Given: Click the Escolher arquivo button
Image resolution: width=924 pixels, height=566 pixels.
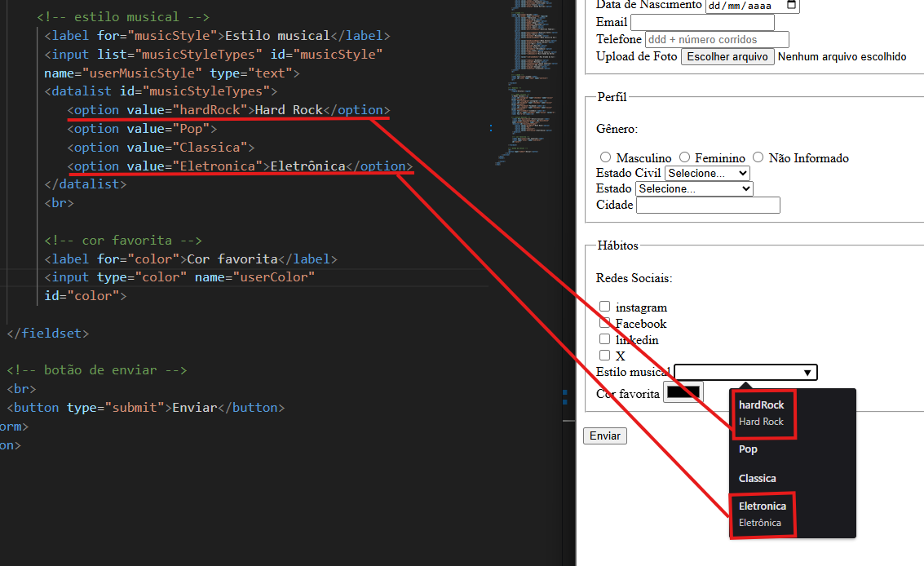Looking at the screenshot, I should coord(727,56).
